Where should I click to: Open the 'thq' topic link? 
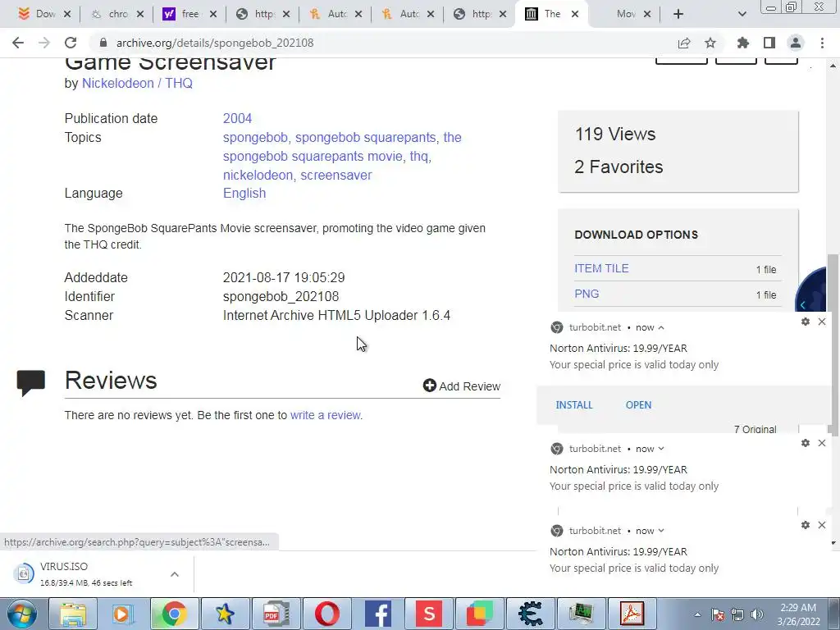(419, 156)
